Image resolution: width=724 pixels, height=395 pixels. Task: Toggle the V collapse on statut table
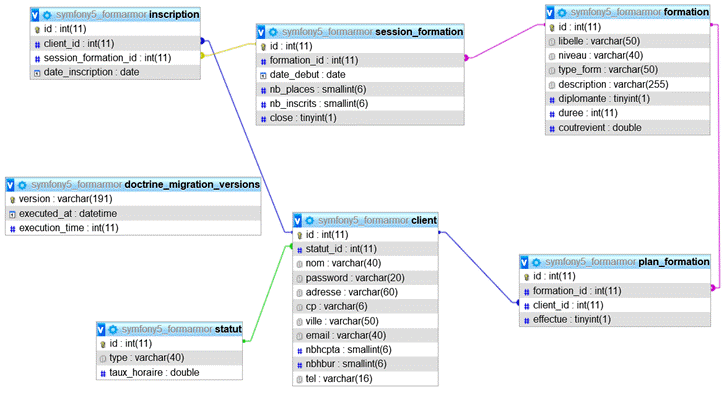[x=101, y=330]
